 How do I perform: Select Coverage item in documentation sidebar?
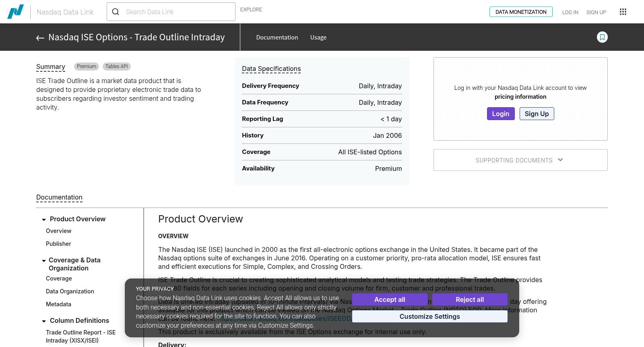[59, 278]
